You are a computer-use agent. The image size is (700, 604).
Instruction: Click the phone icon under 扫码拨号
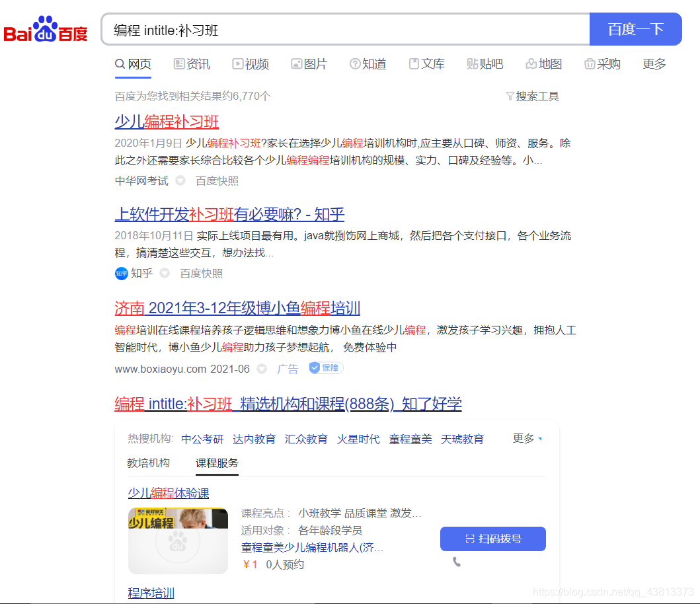coord(457,562)
